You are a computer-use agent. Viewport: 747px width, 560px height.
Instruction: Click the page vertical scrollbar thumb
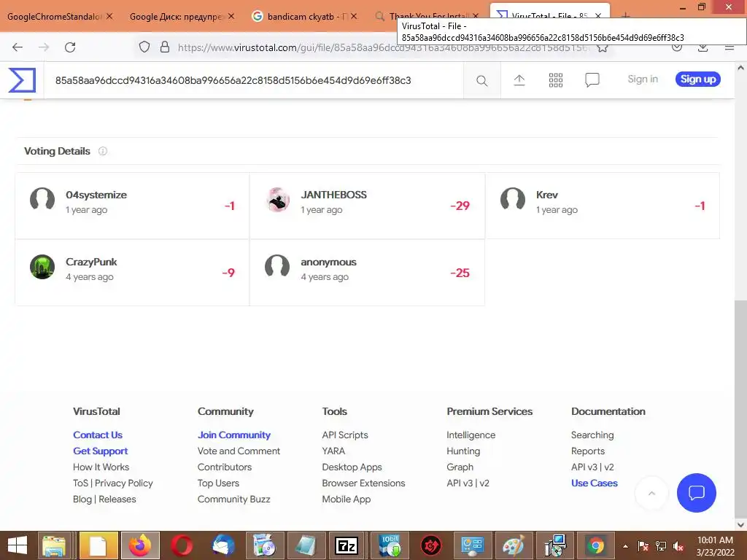[740, 408]
